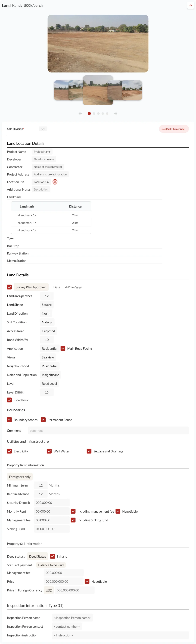This screenshot has height=644, width=196.
Task: Open the Land Shape Square dropdown
Action: coord(47,305)
